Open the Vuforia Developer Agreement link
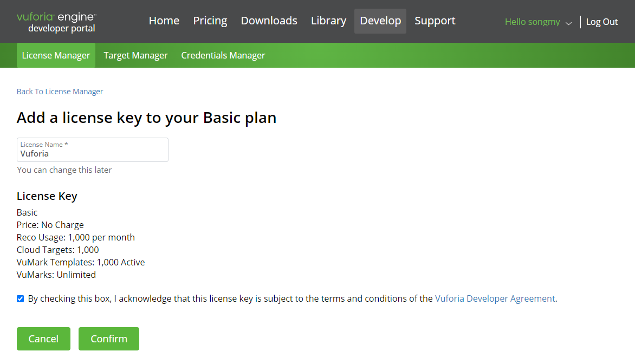635x364 pixels. click(x=495, y=298)
